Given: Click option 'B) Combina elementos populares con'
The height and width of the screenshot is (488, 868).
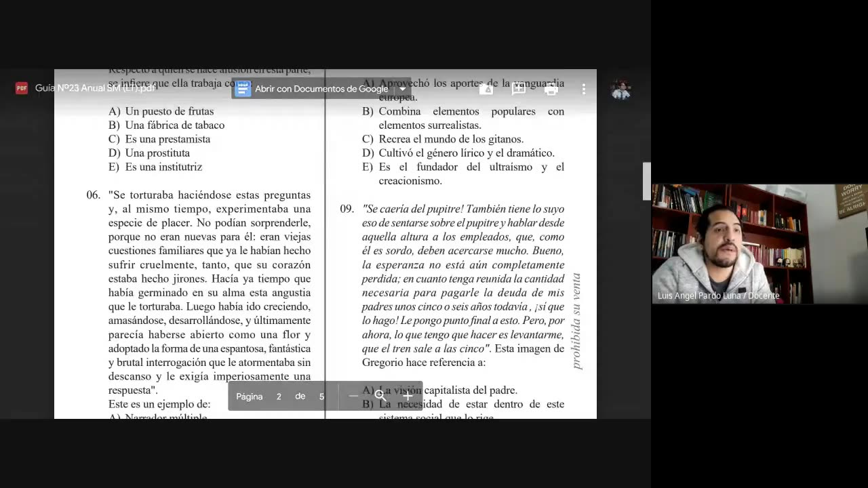Looking at the screenshot, I should pyautogui.click(x=463, y=111).
